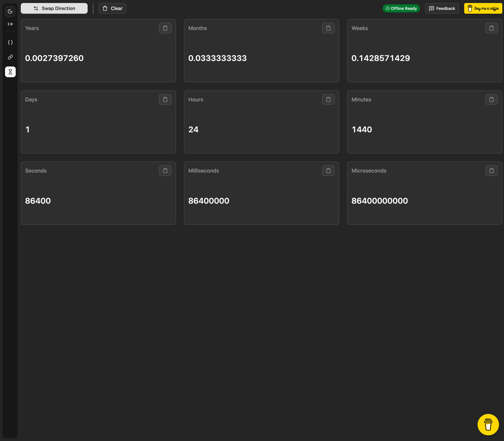The height and width of the screenshot is (441, 504).
Task: Select the hourglass time converter tool
Action: point(10,72)
